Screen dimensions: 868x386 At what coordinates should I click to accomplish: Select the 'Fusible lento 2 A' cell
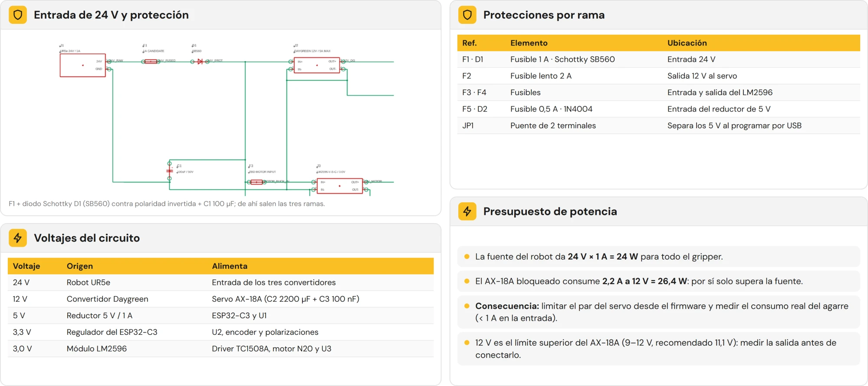[x=541, y=76]
